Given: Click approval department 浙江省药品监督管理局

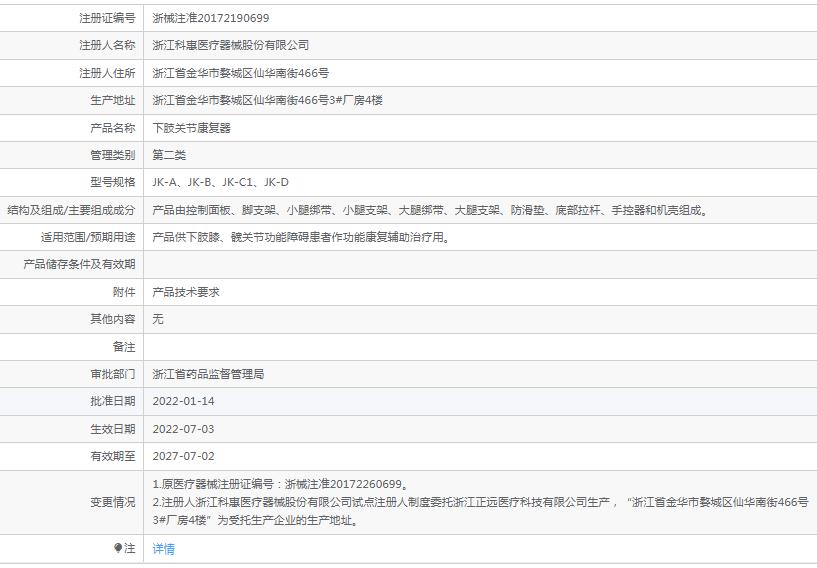Looking at the screenshot, I should 208,374.
